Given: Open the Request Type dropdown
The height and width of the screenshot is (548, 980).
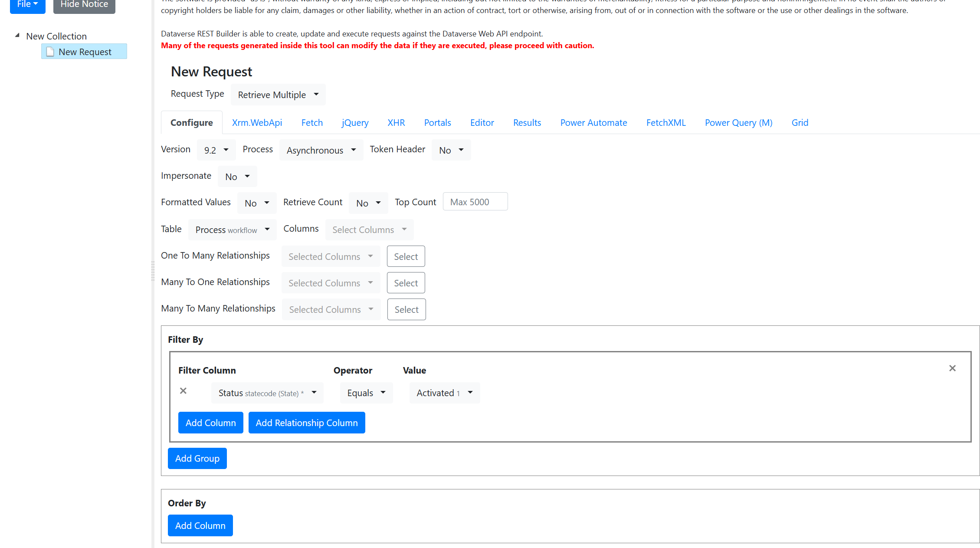Looking at the screenshot, I should click(x=278, y=95).
